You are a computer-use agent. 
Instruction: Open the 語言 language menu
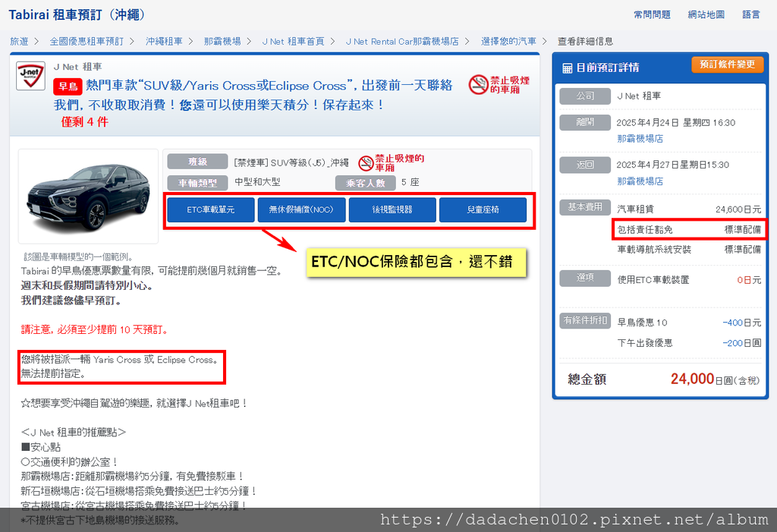(x=751, y=15)
